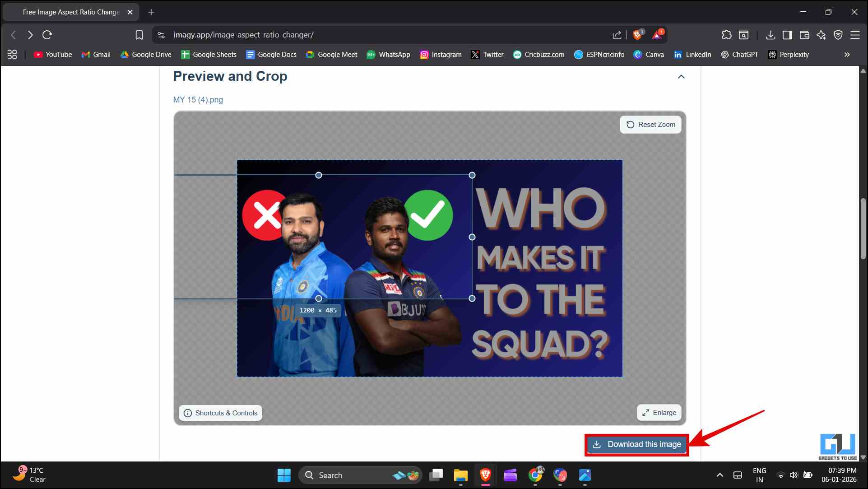Open Shortcuts & Controls info
This screenshot has height=489, width=868.
[x=220, y=413]
